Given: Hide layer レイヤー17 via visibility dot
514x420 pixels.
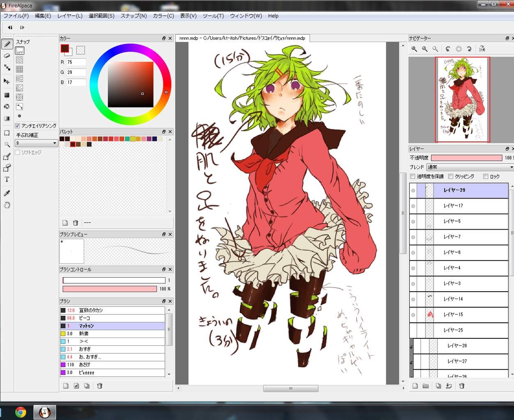Looking at the screenshot, I should click(413, 206).
